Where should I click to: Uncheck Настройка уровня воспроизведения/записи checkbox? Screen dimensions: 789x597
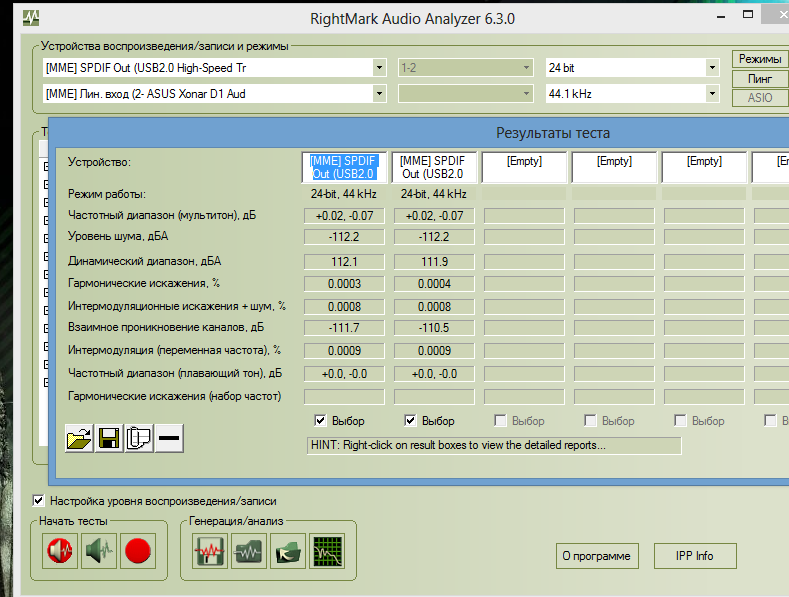point(38,501)
